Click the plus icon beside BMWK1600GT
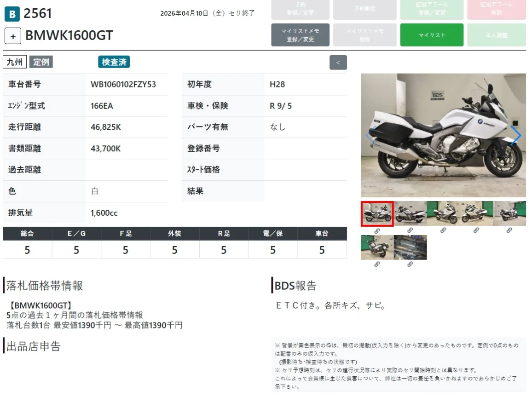 pos(13,36)
